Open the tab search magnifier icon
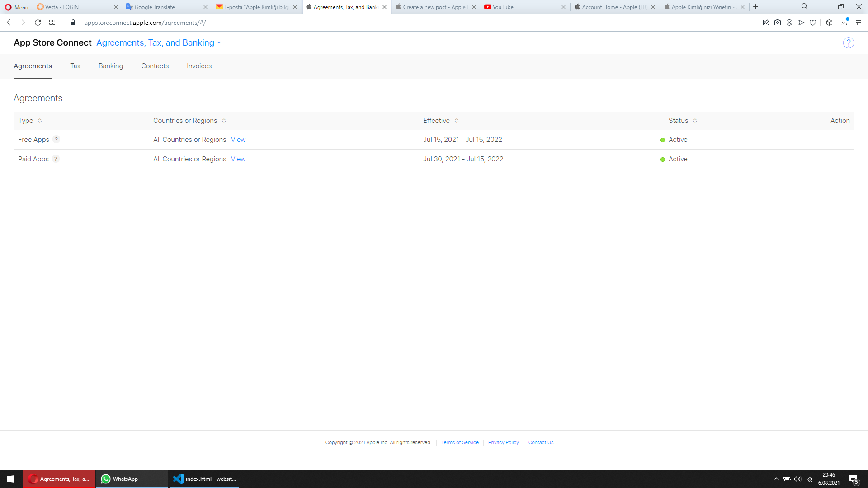The image size is (868, 488). 805,7
